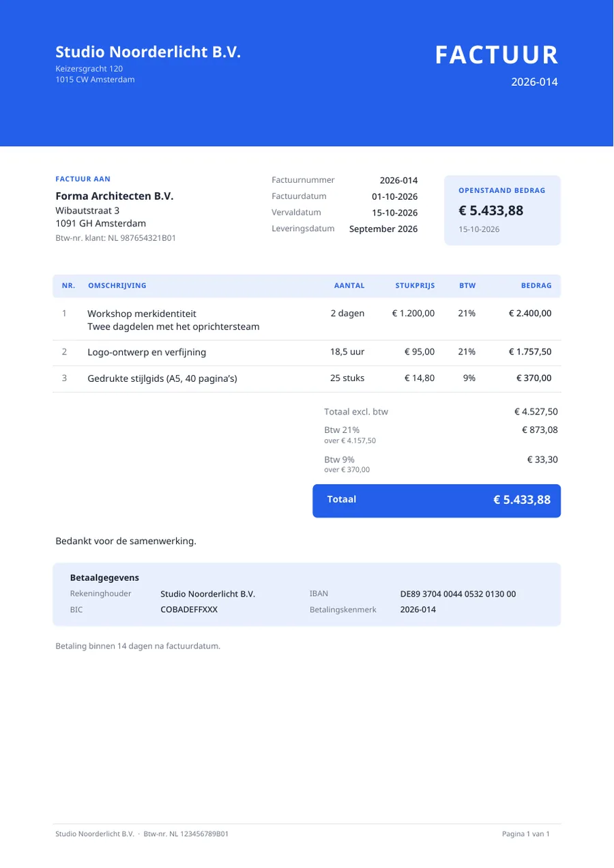Click the "OPENSTAAND BEDRAG" label
Screen dimensions: 614x868
[x=502, y=191]
